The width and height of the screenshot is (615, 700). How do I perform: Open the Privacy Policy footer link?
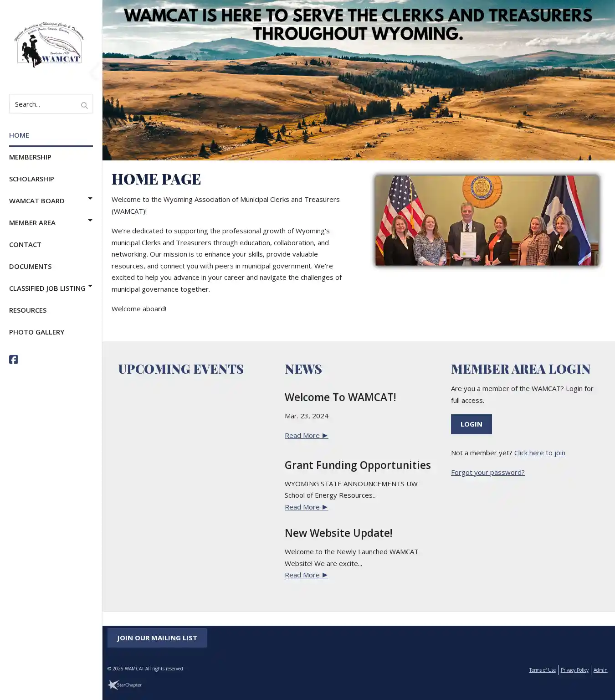pyautogui.click(x=574, y=670)
